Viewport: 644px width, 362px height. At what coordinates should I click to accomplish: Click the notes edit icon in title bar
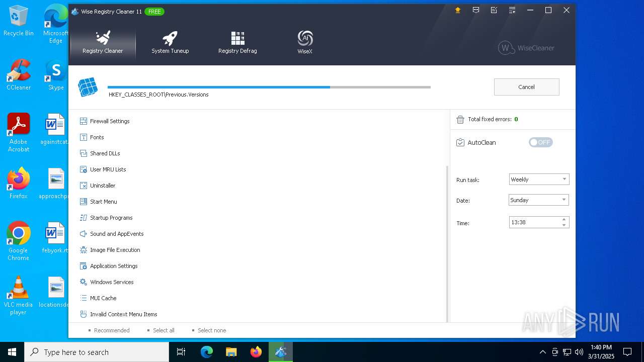494,10
